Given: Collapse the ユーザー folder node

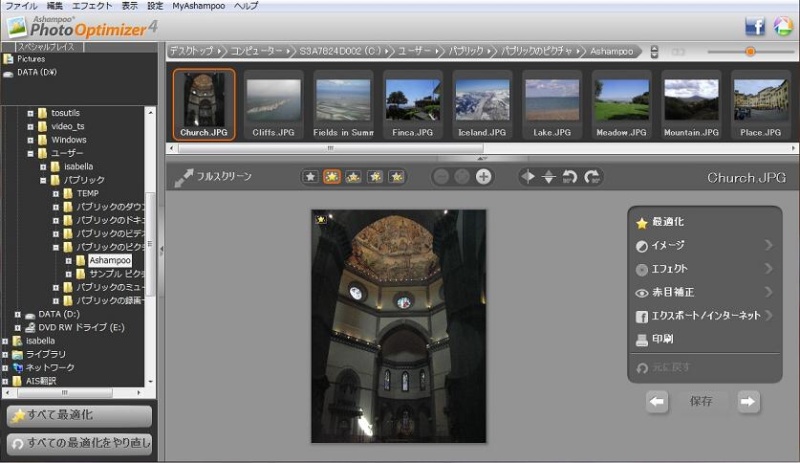Looking at the screenshot, I should (x=31, y=153).
